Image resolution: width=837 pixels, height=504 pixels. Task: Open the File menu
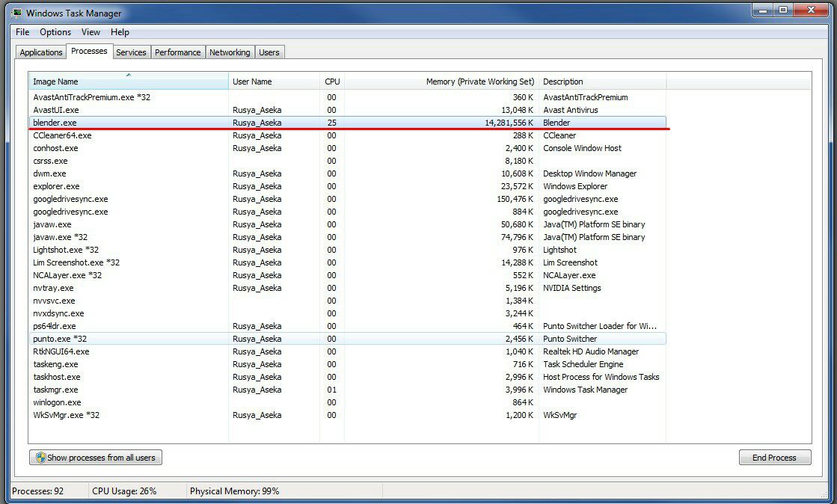22,32
